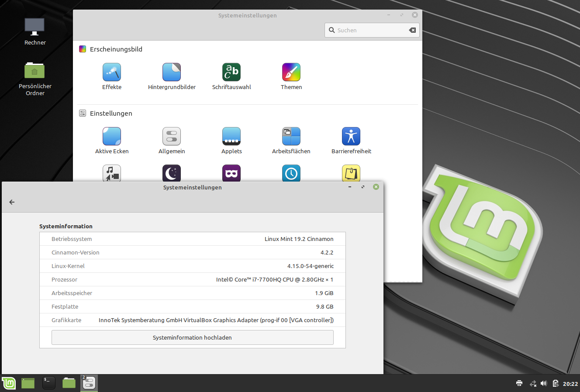The image size is (580, 392).
Task: Click the Systemeinstellungen taskbar window button
Action: click(x=89, y=383)
